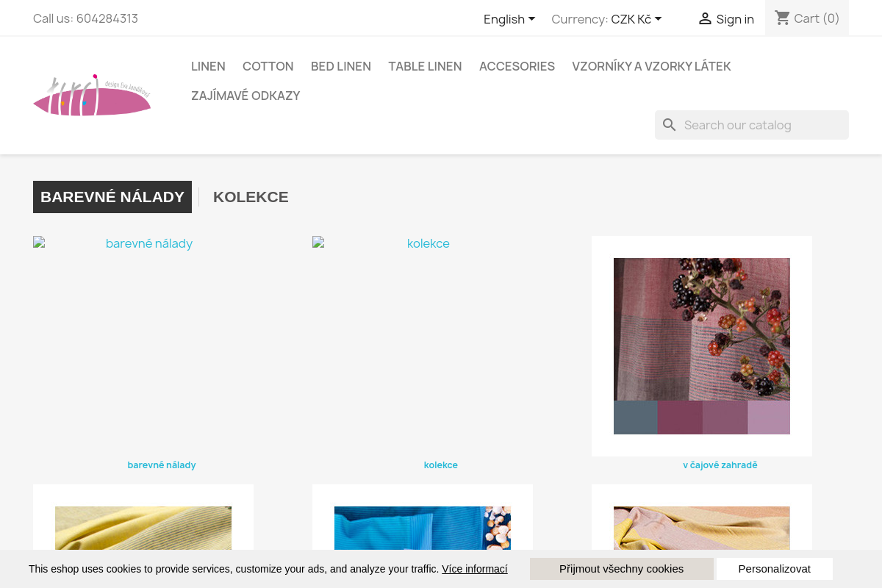Open VZORNÍKY A VZORKY LÁTEK menu
Image resolution: width=882 pixels, height=588 pixels.
651,66
